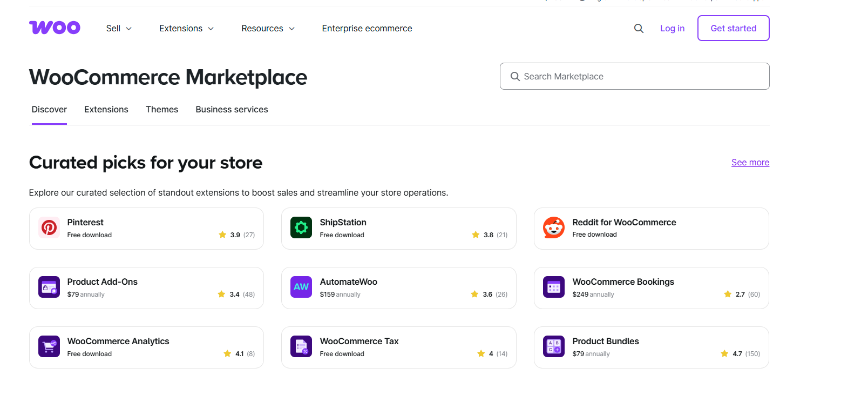868x395 pixels.
Task: Switch to the Business services tab
Action: (232, 110)
